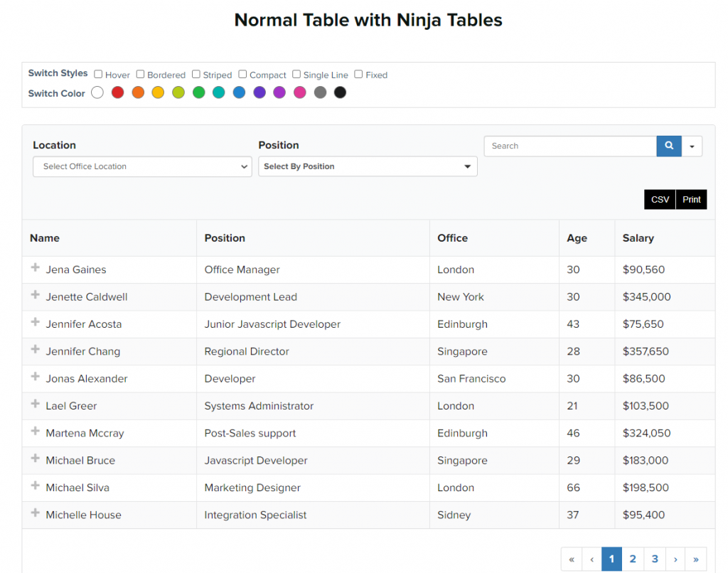
Task: Jump to the first page arrow
Action: [x=572, y=559]
